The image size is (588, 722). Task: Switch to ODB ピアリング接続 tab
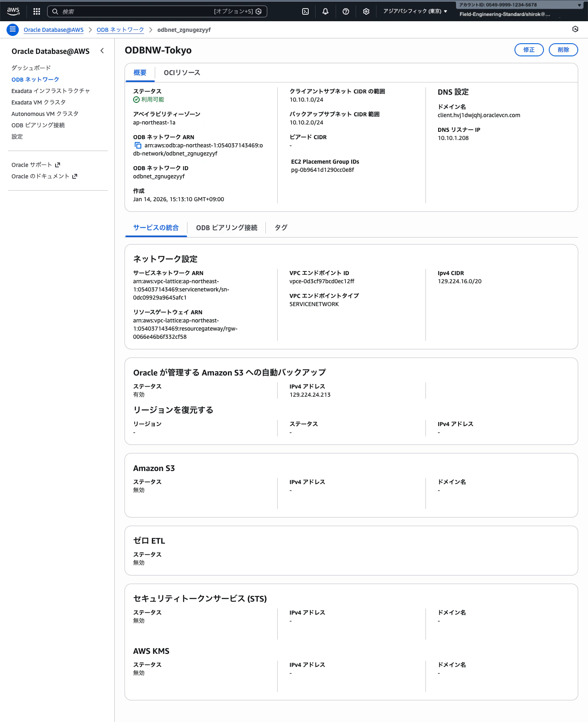pos(227,228)
